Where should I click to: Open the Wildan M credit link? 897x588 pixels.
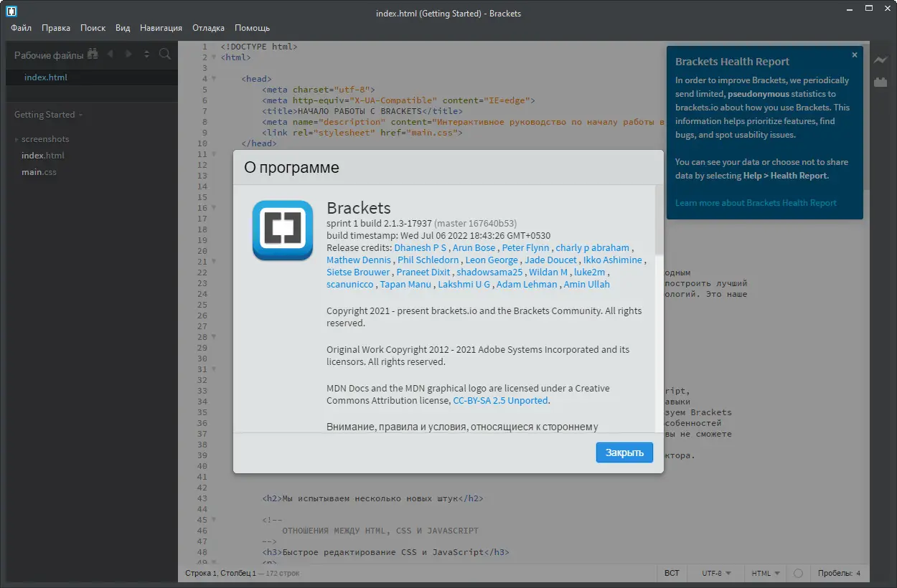tap(548, 272)
